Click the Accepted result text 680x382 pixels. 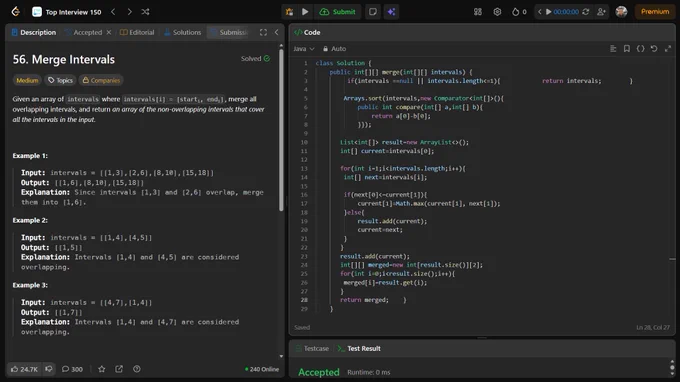[x=319, y=372]
